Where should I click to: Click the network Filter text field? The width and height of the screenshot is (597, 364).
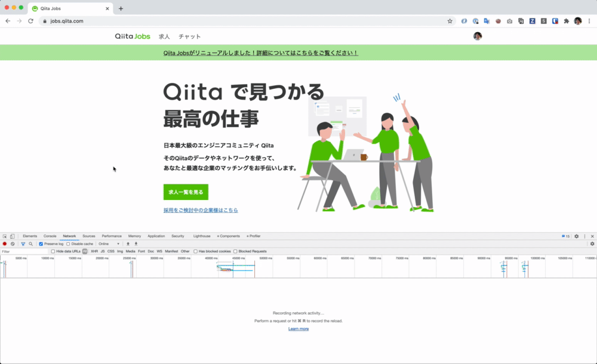pos(24,251)
